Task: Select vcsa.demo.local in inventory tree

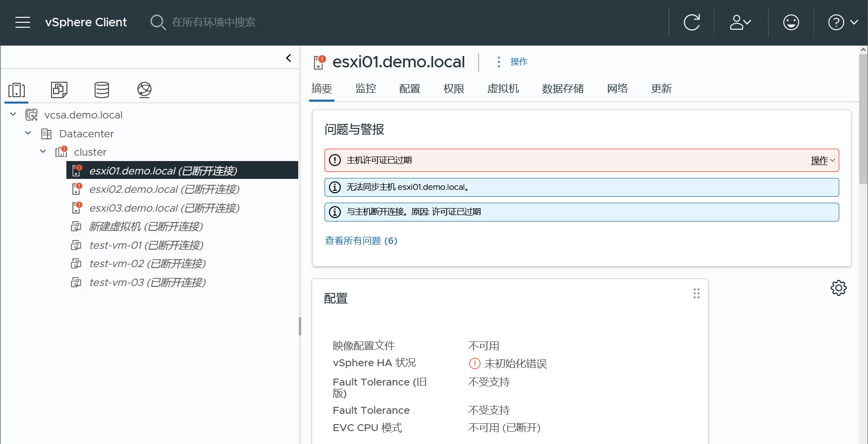Action: pyautogui.click(x=83, y=115)
